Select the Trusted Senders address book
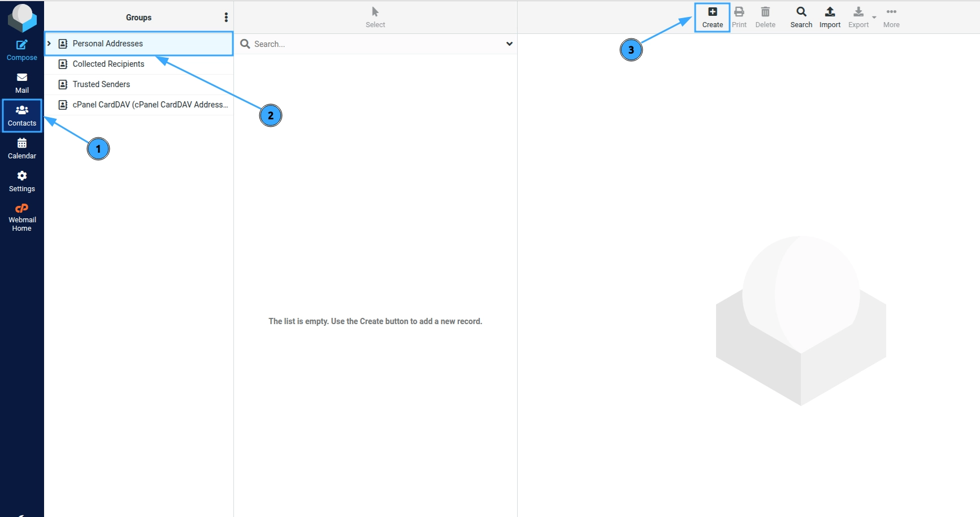This screenshot has width=980, height=517. 139,84
